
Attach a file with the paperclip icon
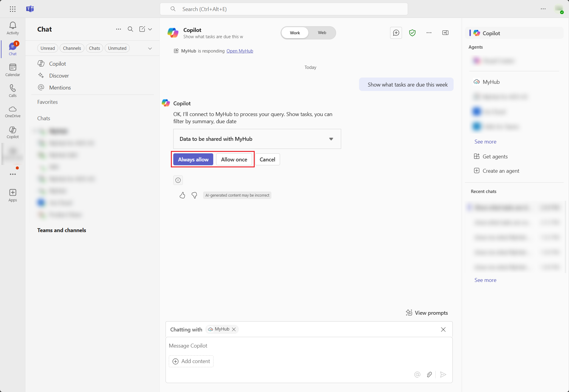coord(429,375)
